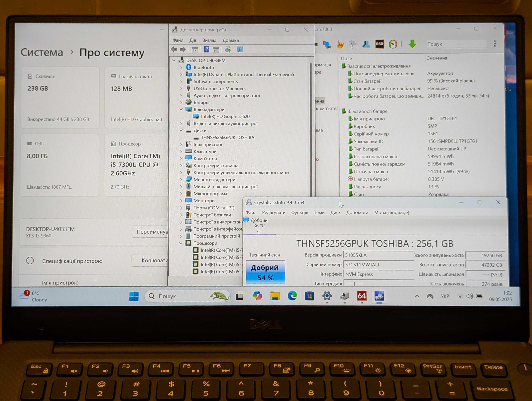Open weather widget showing 6°C Cloudy
The image size is (532, 401).
click(x=33, y=296)
